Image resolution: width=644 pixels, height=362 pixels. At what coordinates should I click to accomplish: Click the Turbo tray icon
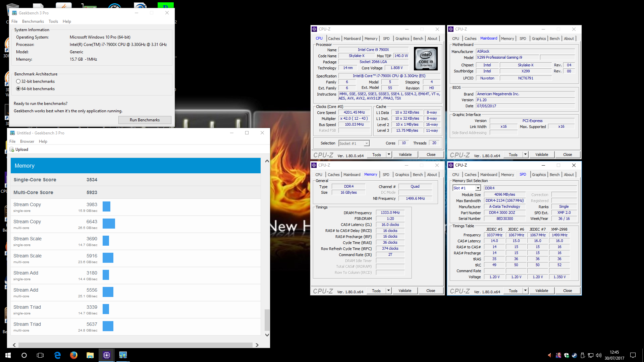558,355
